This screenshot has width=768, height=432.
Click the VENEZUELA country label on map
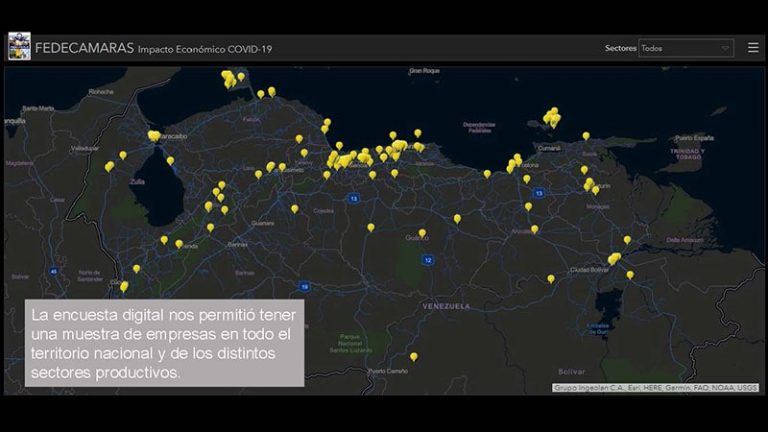point(446,305)
